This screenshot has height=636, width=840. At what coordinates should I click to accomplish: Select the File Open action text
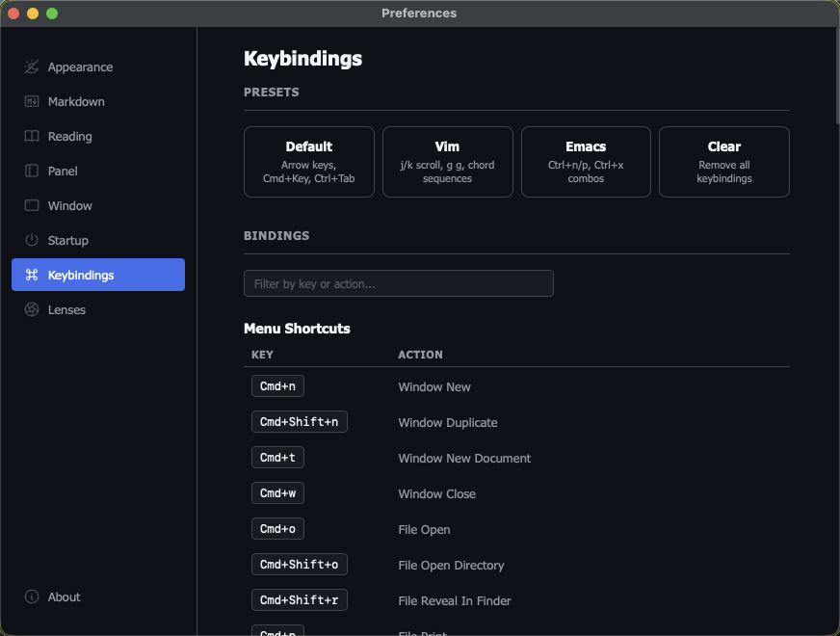point(424,529)
